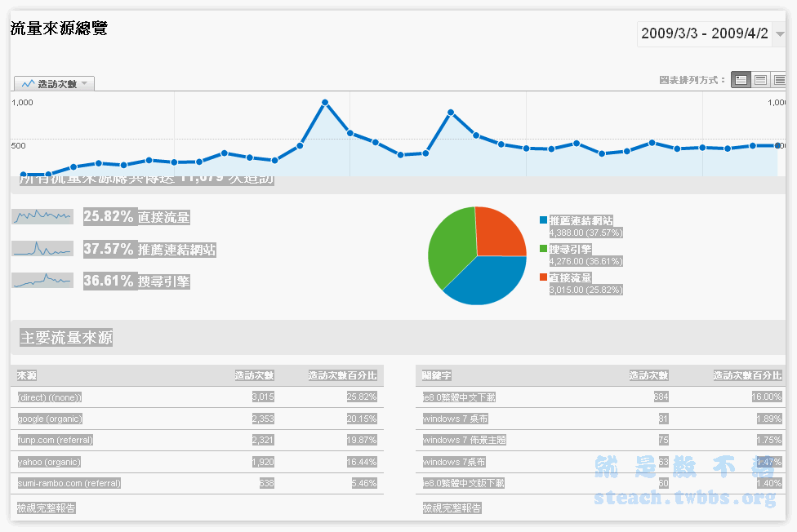This screenshot has height=532, width=797.
Task: Click the 來源 column header
Action: 26,375
